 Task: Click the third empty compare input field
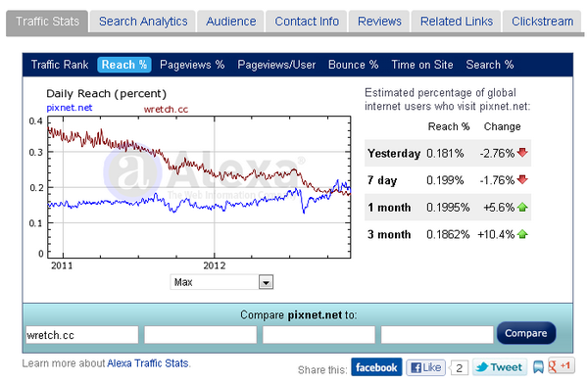coord(318,335)
